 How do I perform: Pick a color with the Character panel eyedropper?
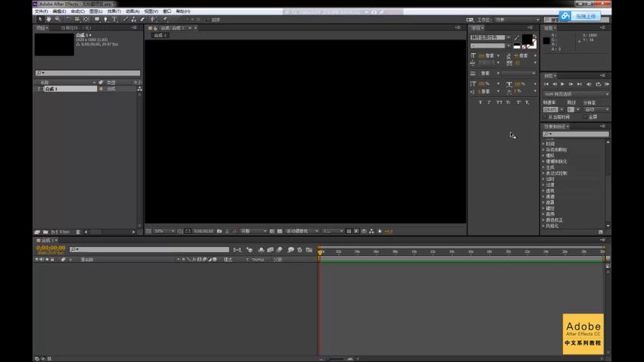[517, 38]
